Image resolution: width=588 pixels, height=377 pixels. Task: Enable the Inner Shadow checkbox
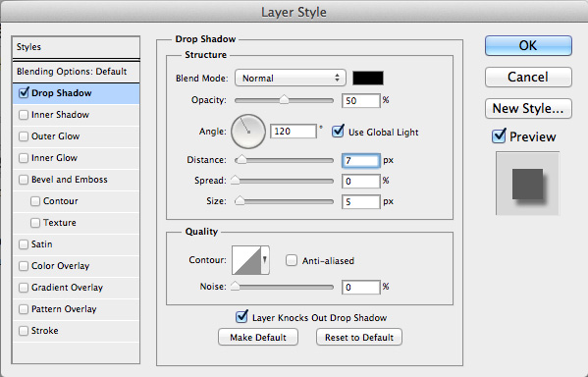click(x=24, y=115)
